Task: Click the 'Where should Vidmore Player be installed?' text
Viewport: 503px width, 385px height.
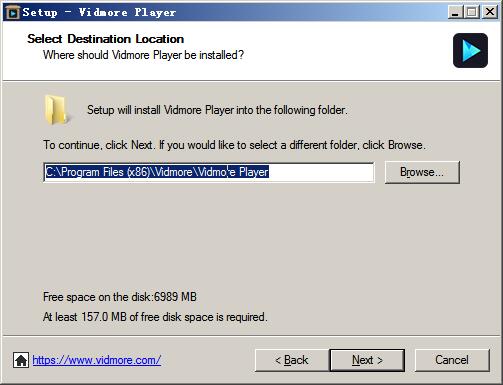Action: click(x=143, y=55)
